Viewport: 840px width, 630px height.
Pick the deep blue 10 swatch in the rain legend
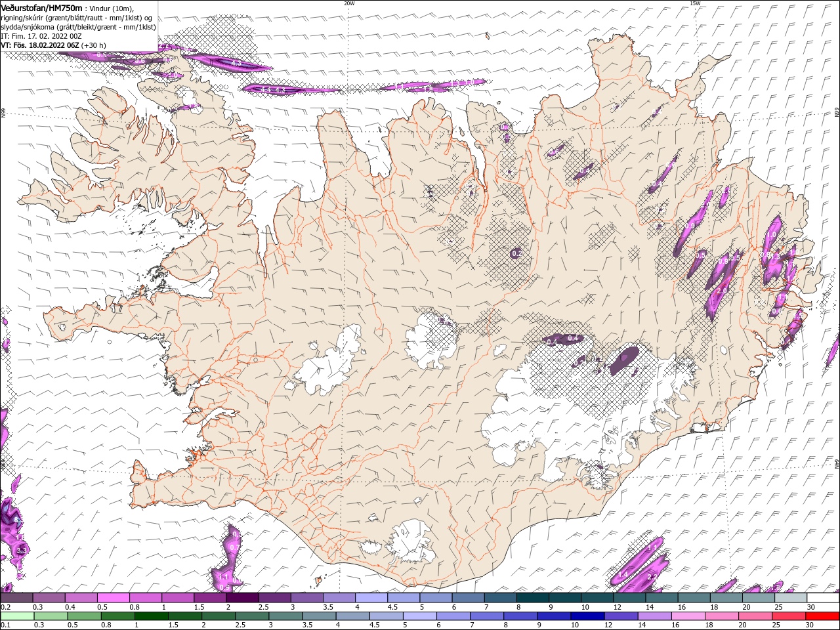(587, 616)
